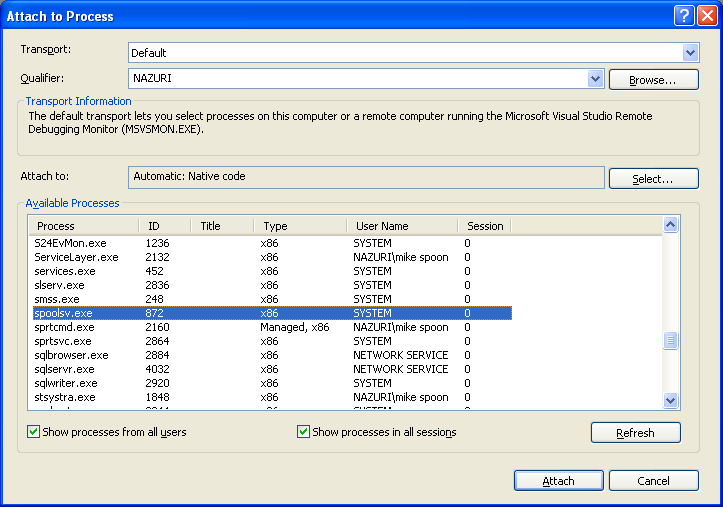The height and width of the screenshot is (507, 723).
Task: Click process ID 4032
Action: (157, 369)
